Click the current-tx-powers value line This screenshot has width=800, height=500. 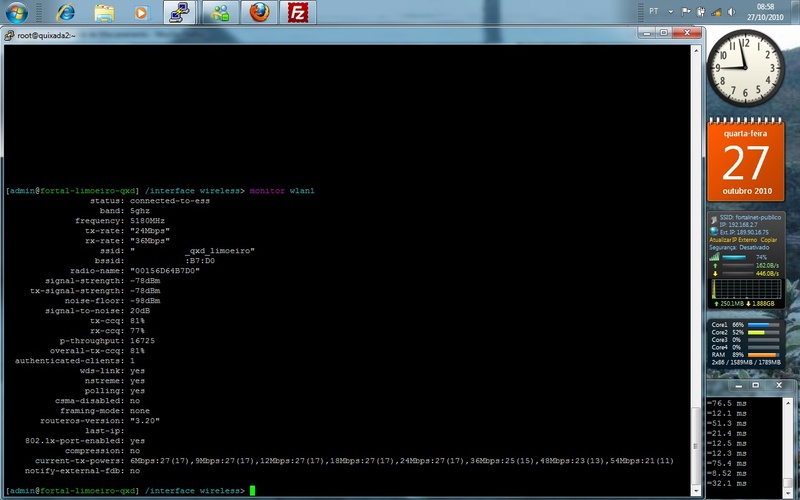(x=402, y=461)
